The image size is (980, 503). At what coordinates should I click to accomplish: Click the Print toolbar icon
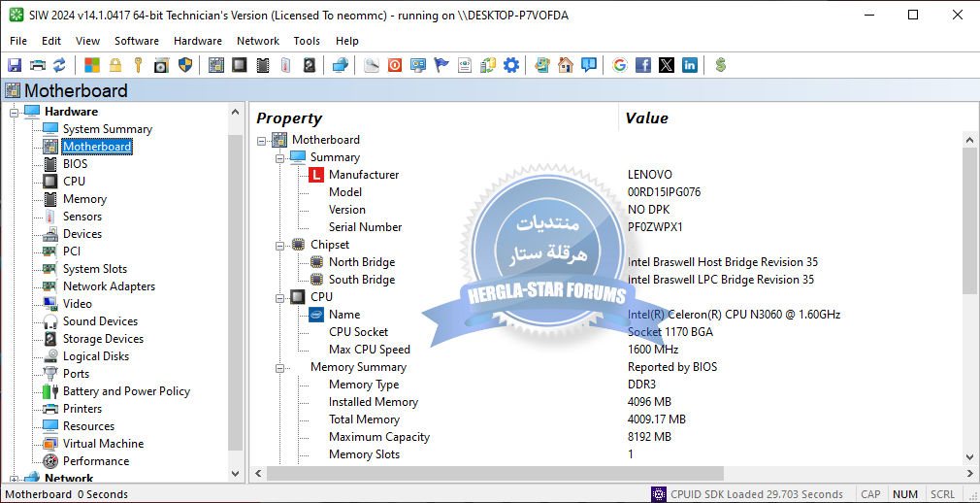click(38, 65)
